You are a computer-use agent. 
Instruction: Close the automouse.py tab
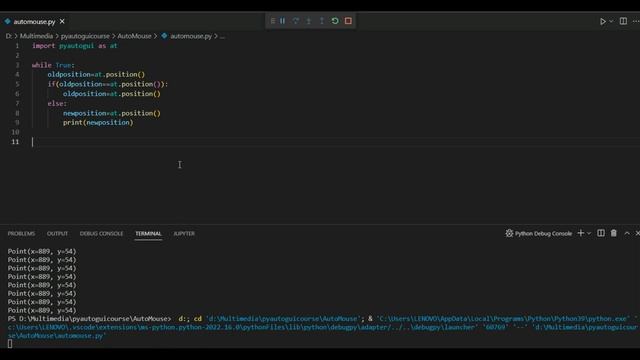62,21
